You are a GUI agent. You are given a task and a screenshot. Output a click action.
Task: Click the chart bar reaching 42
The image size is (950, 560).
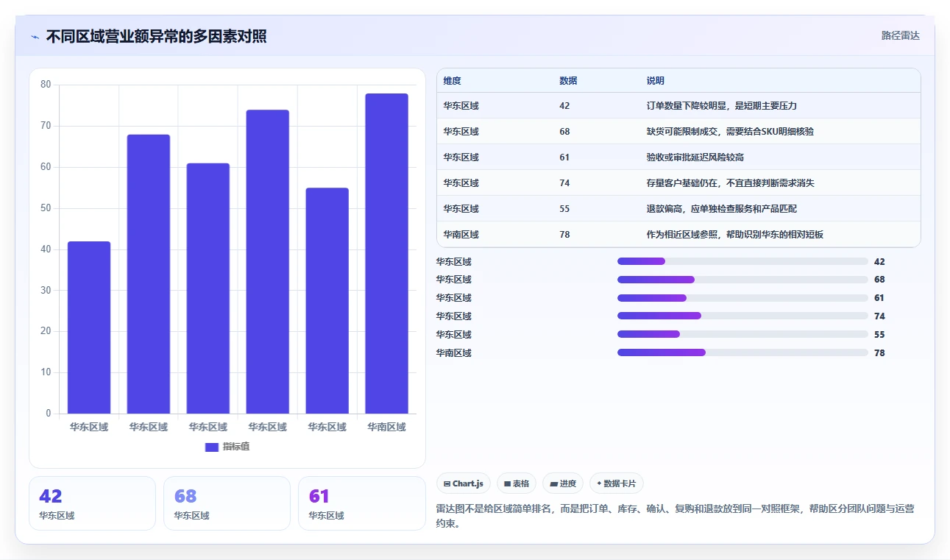click(89, 327)
